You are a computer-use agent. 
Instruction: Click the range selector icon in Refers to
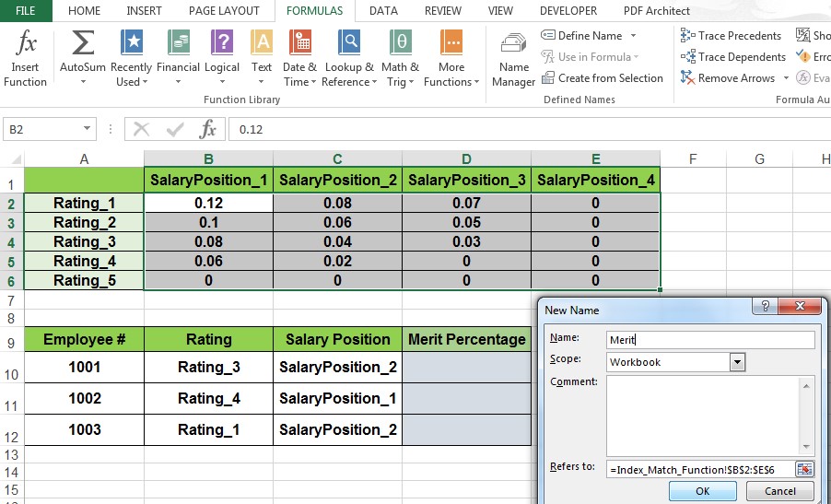805,469
